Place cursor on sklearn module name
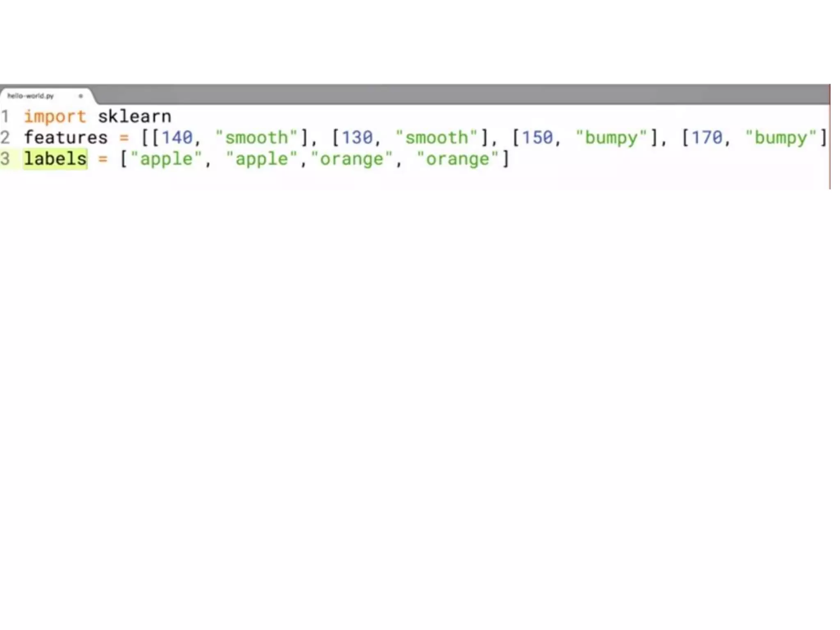The width and height of the screenshot is (840, 630). 135,116
